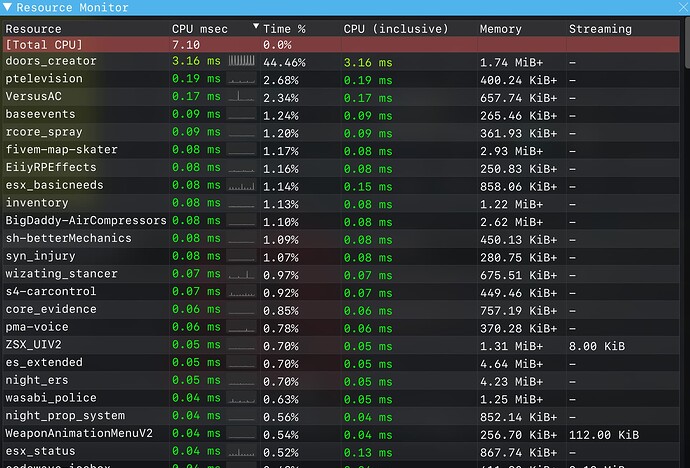Screen dimensions: 690x468
Task: Sort by the Streaming column header
Action: [x=600, y=29]
